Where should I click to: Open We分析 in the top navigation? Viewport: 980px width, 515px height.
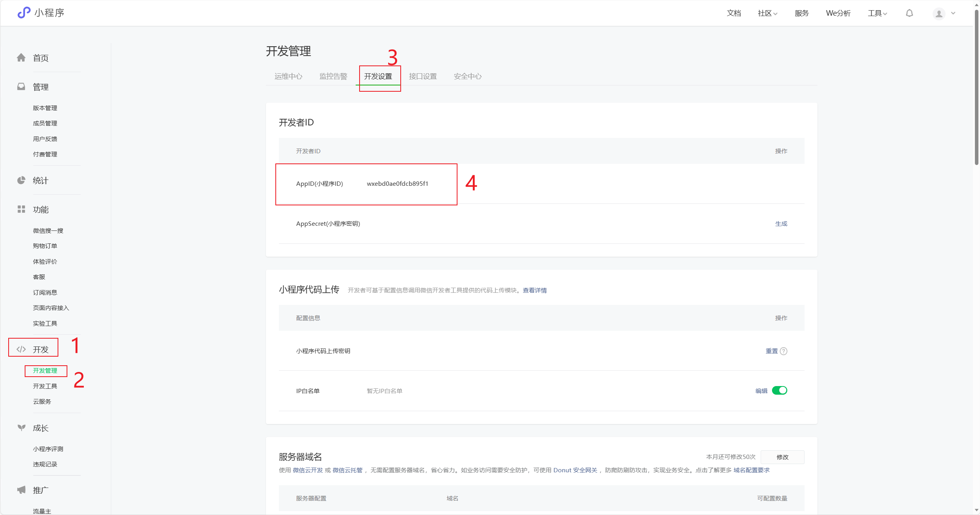838,13
